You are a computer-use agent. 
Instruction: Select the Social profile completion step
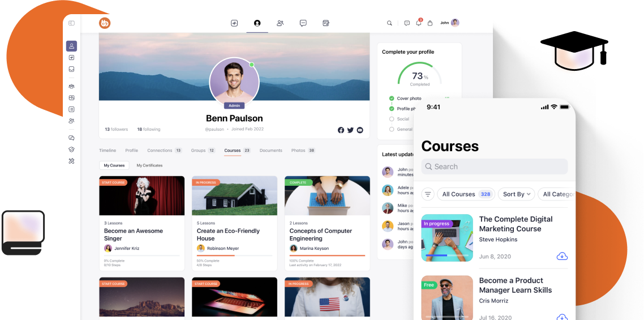pyautogui.click(x=392, y=119)
